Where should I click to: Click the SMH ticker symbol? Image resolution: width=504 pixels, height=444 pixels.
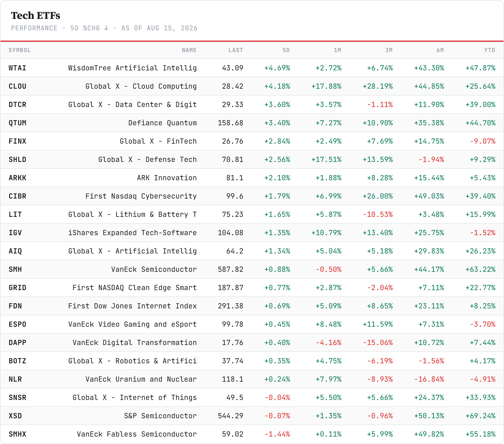click(x=15, y=269)
